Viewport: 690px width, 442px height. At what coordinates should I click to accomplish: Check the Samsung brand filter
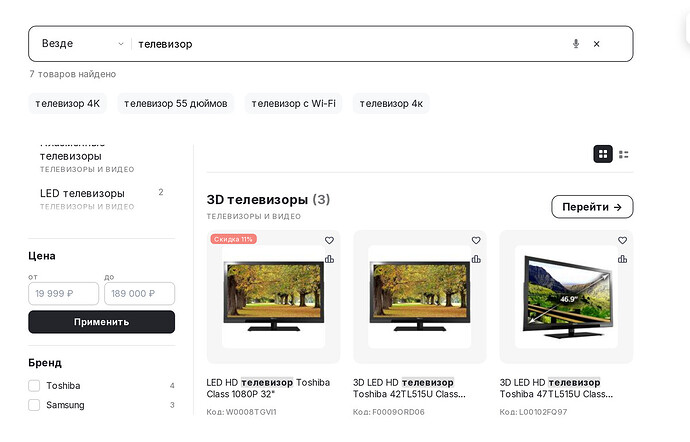pyautogui.click(x=34, y=405)
